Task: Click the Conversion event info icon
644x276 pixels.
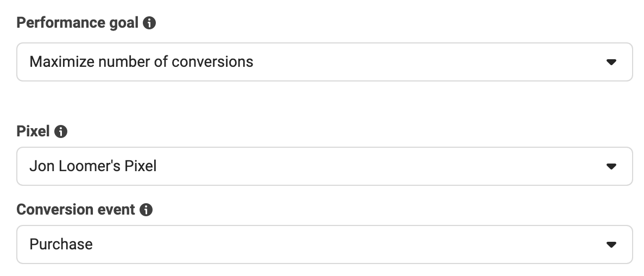Action: (146, 210)
